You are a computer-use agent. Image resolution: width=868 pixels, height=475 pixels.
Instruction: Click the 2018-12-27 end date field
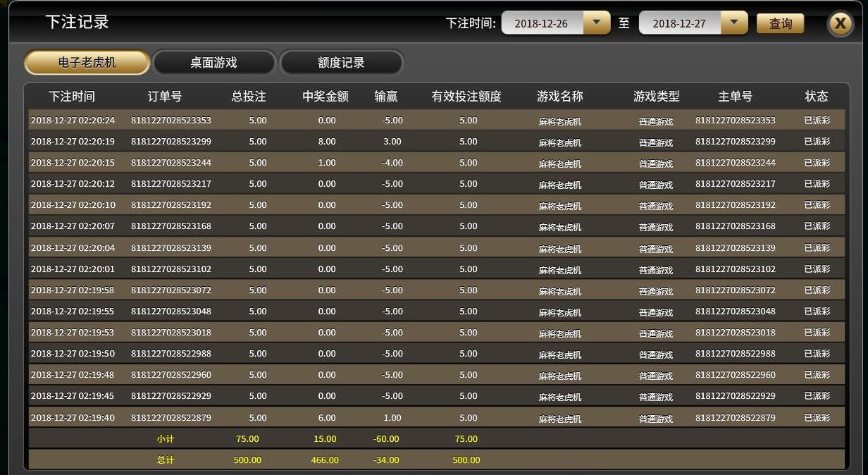pyautogui.click(x=678, y=23)
